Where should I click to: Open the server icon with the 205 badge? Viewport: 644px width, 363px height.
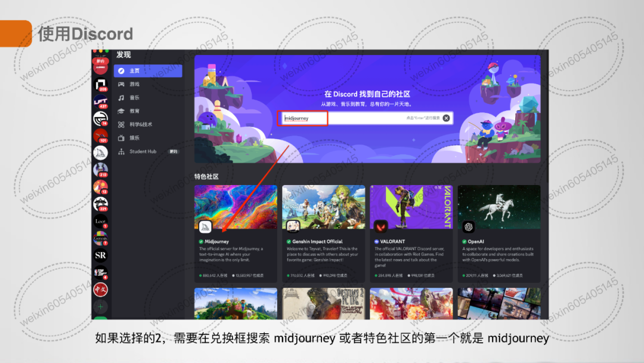click(100, 84)
